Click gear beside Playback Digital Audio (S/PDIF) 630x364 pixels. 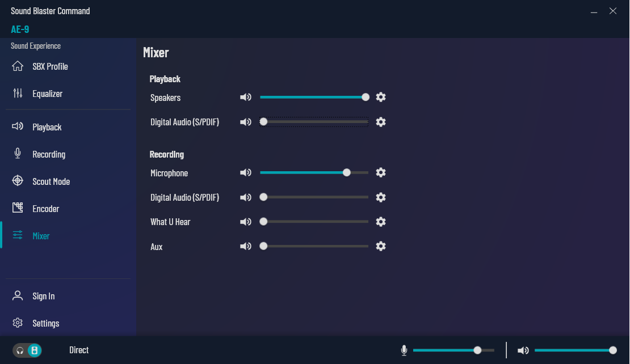coord(381,122)
